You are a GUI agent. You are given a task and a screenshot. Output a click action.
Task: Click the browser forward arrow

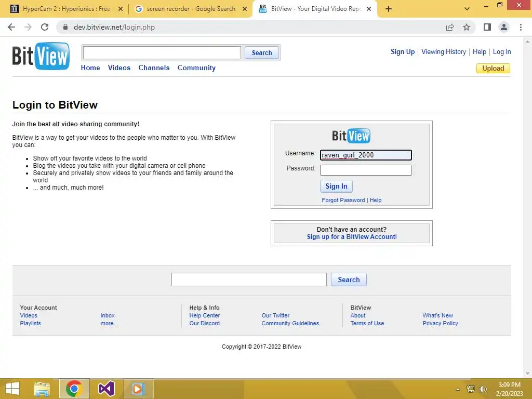pyautogui.click(x=28, y=27)
